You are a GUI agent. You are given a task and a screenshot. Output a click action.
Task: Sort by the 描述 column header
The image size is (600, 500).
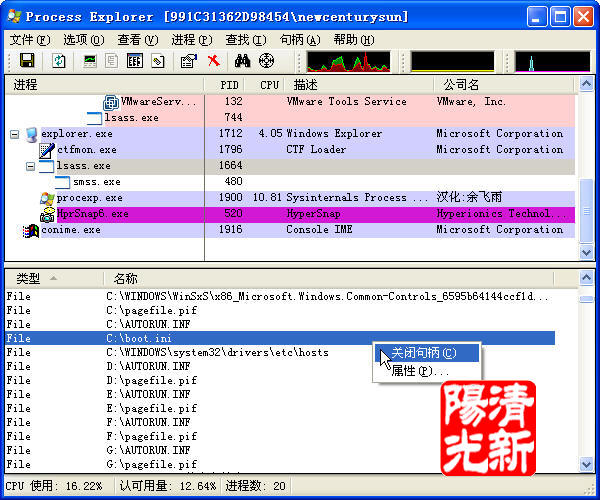tap(359, 85)
